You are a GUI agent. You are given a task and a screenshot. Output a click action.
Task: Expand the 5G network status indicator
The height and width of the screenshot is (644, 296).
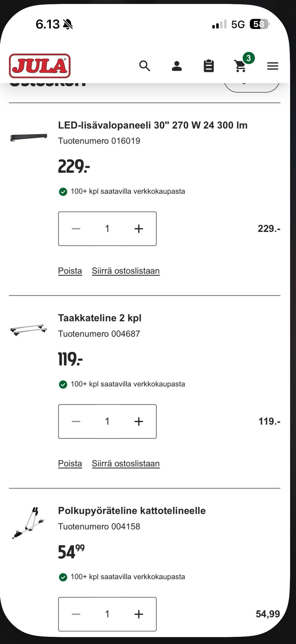click(x=237, y=24)
